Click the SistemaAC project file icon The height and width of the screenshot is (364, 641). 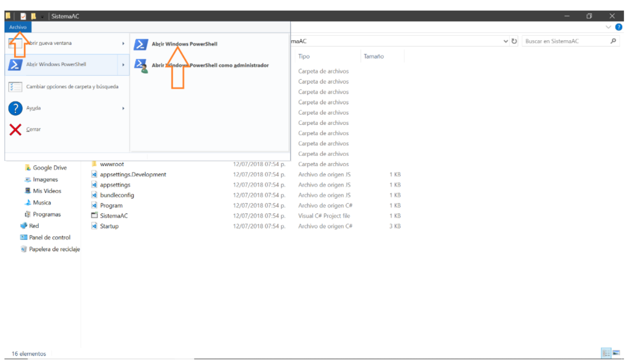pos(94,215)
